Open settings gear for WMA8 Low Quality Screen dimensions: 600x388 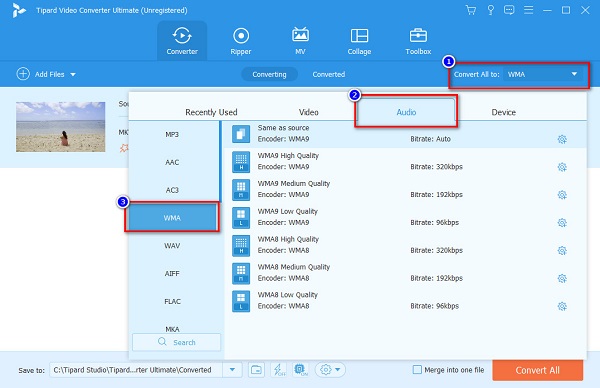pyautogui.click(x=562, y=306)
